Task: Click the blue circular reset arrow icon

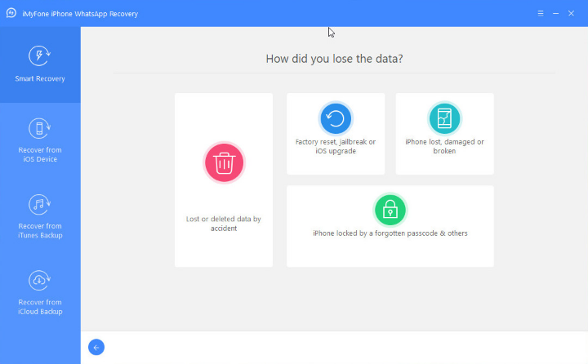Action: click(336, 118)
